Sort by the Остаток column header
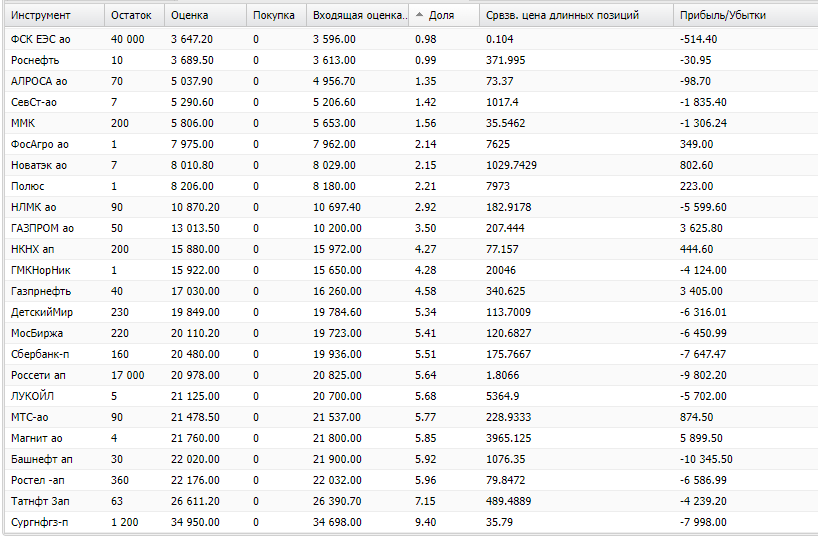This screenshot has height=536, width=818. pyautogui.click(x=135, y=15)
